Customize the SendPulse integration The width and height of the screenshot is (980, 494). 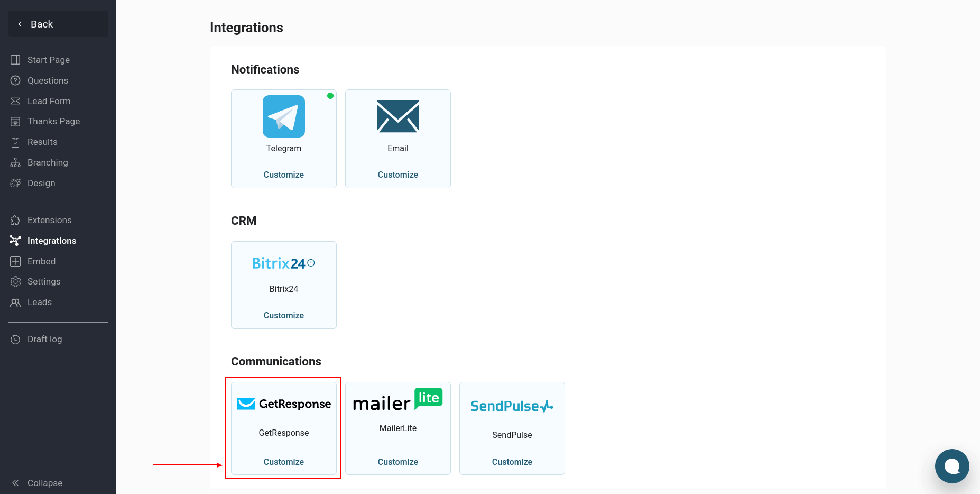(512, 462)
